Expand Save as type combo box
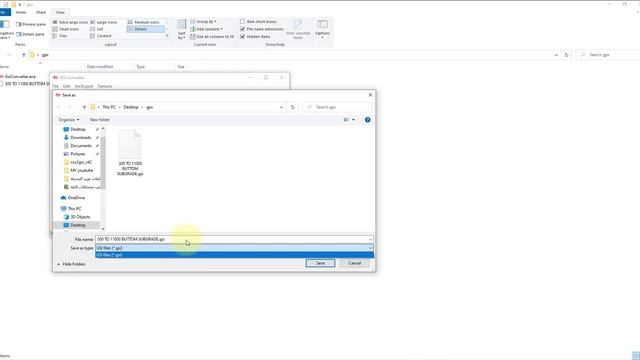This screenshot has height=360, width=640. coord(371,248)
